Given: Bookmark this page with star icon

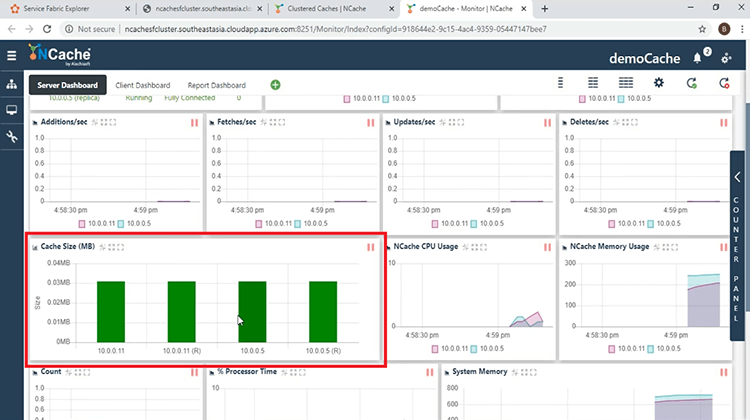Looking at the screenshot, I should coord(702,29).
